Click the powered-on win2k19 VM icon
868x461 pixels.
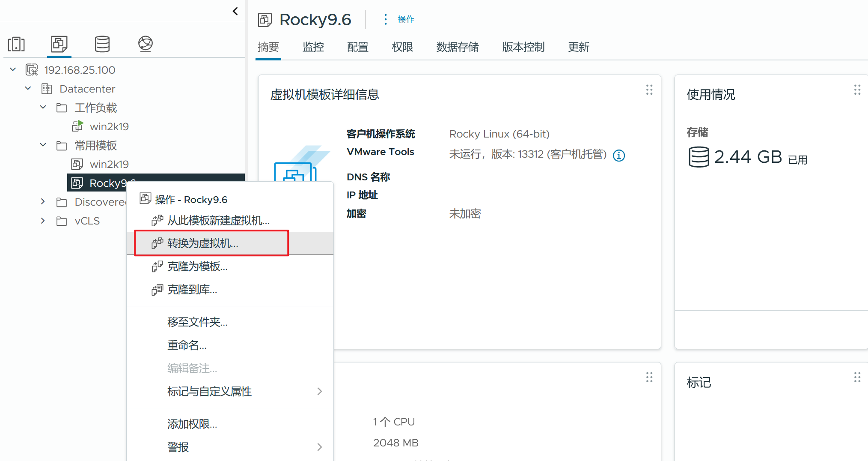coord(77,126)
